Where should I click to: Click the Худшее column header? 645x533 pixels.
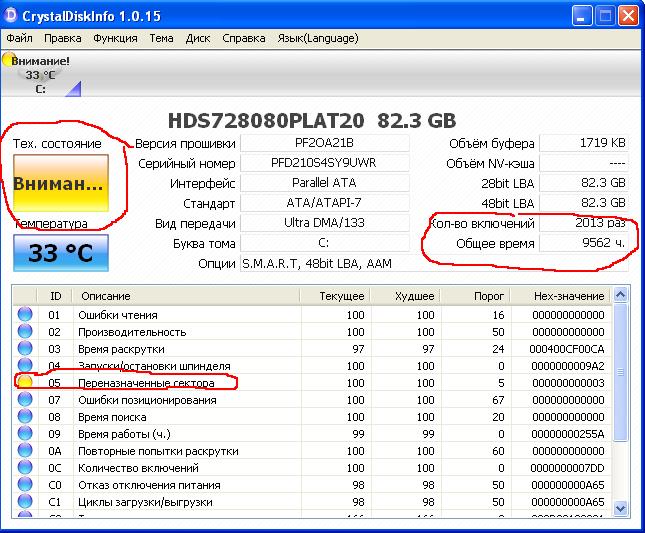[406, 296]
